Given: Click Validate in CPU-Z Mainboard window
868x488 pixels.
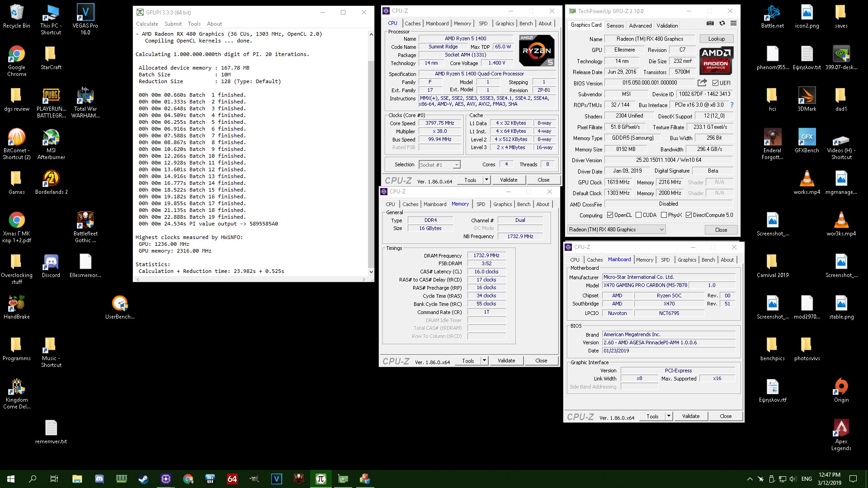Looking at the screenshot, I should (691, 416).
